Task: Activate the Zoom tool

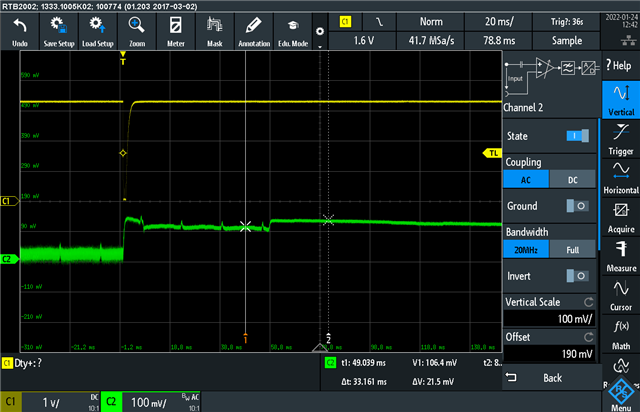Action: point(137,32)
